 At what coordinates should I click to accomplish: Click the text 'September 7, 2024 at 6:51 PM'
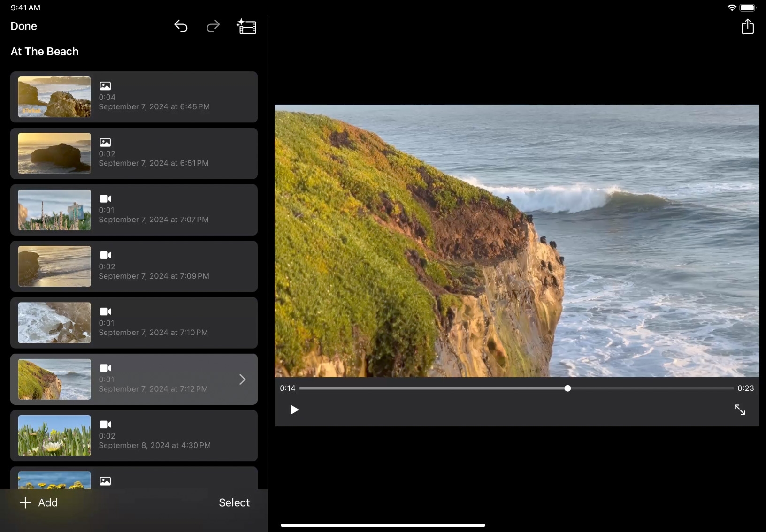tap(153, 163)
